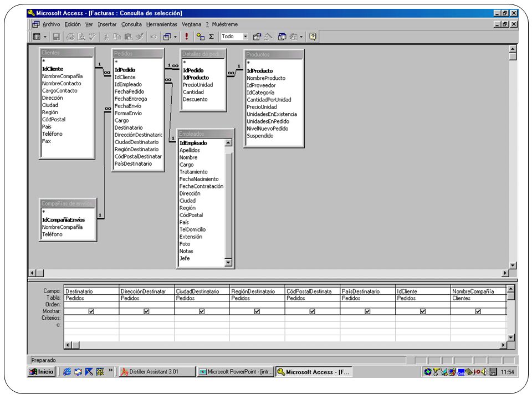Uncheck Mostrar for PaísDestinatario column
This screenshot has height=399, width=532.
(x=367, y=311)
